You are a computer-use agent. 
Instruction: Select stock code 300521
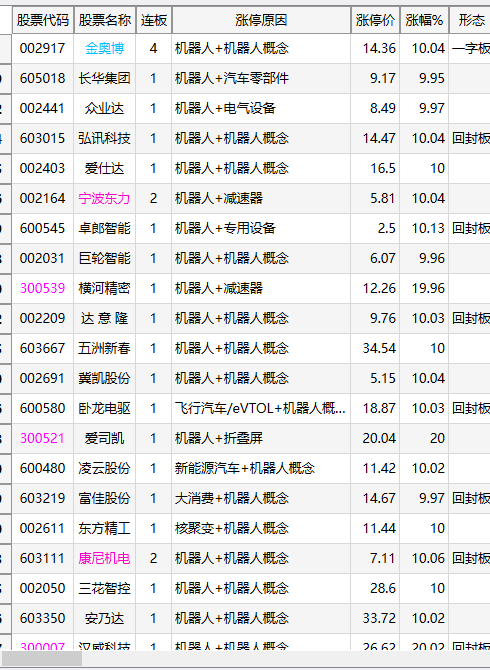[43, 438]
